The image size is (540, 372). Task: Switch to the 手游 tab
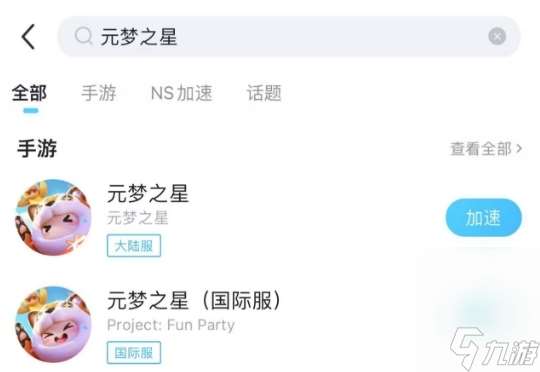[x=99, y=93]
